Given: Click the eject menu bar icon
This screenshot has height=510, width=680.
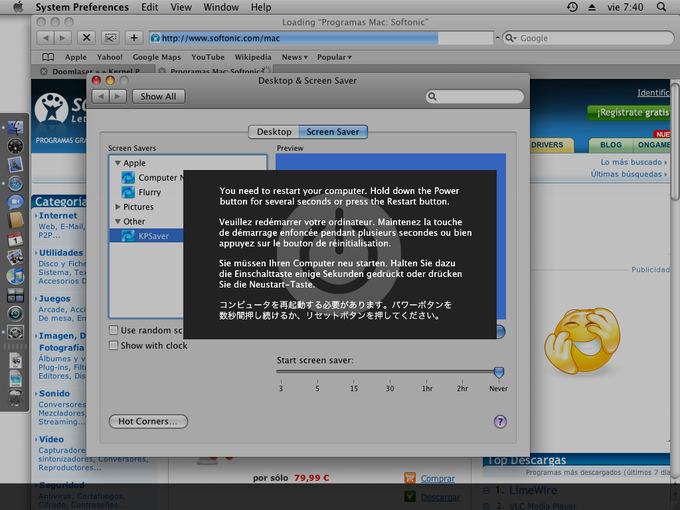Looking at the screenshot, I should click(592, 7).
